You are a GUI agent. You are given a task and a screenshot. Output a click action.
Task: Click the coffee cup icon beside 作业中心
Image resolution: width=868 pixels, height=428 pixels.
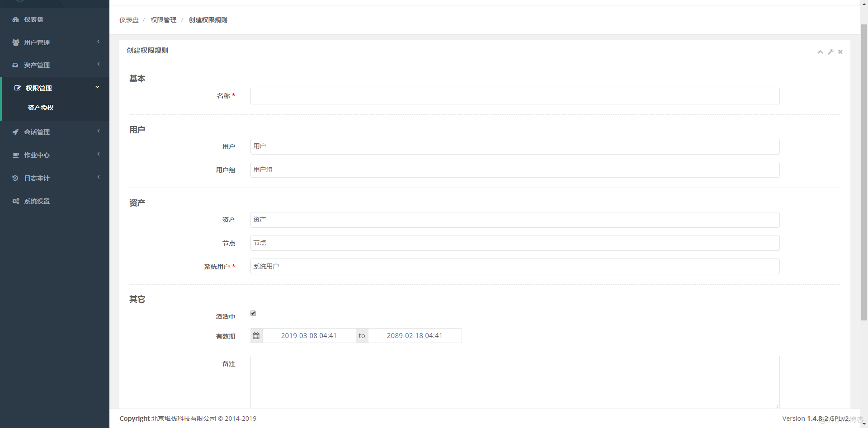[x=16, y=155]
